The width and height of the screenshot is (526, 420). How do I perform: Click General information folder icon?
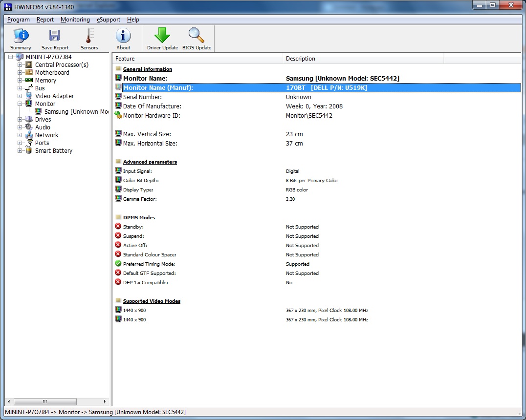pos(118,69)
